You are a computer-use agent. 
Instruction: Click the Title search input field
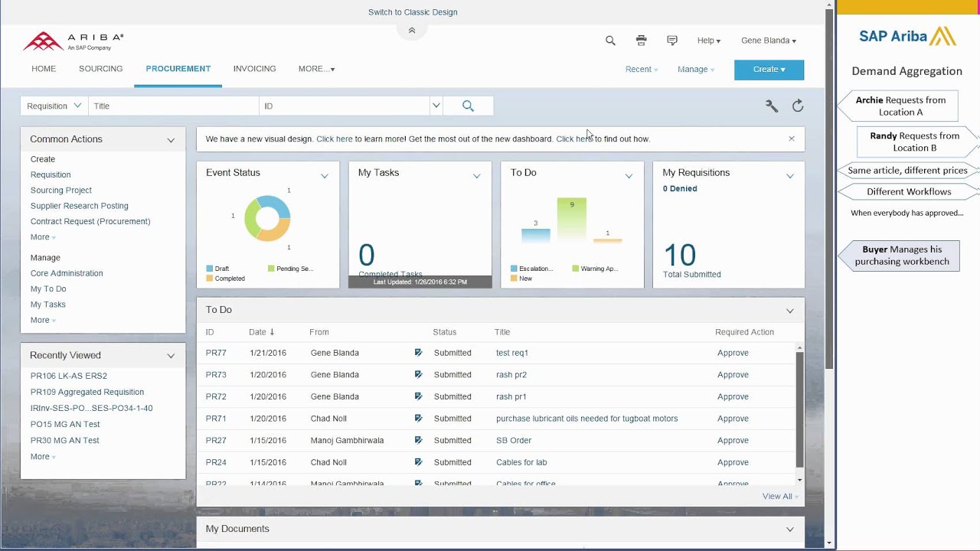174,106
